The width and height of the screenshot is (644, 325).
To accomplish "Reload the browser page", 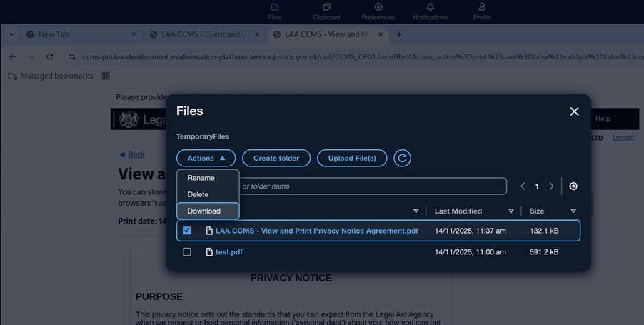I will coord(49,56).
